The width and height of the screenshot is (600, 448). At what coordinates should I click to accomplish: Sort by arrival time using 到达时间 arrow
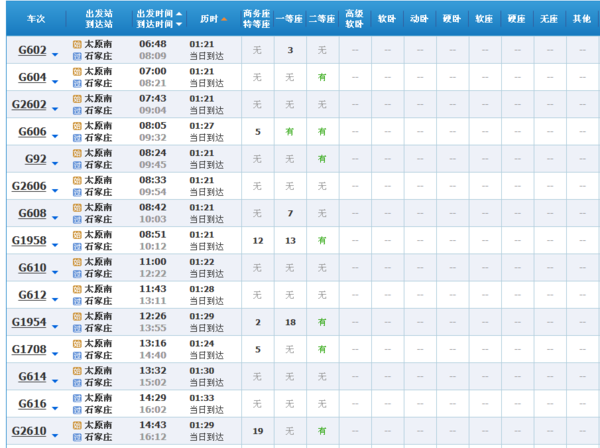178,25
